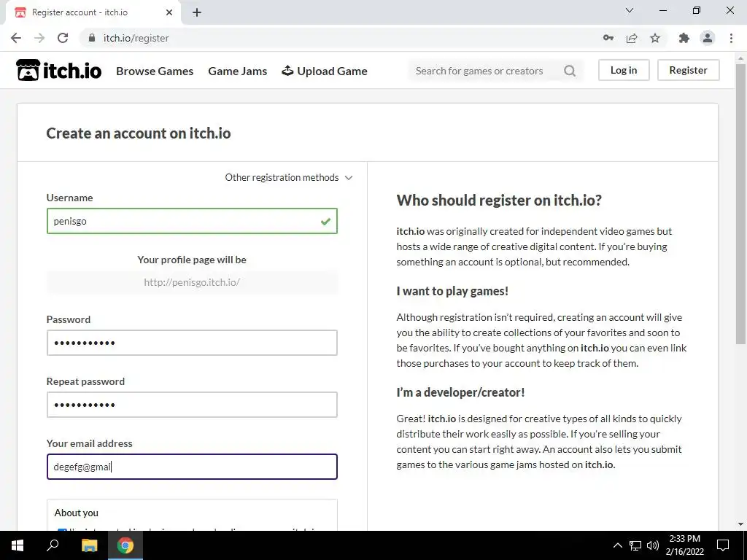Click the site lock icon

[92, 38]
